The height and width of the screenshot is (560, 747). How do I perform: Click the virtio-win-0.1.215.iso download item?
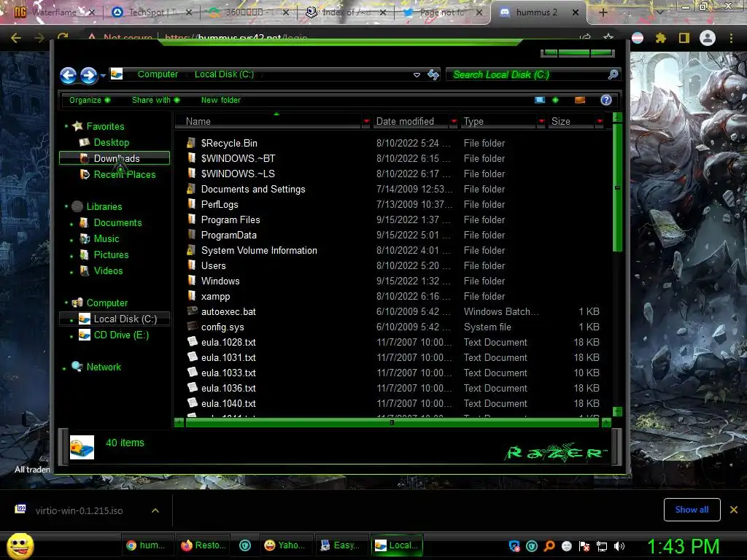[x=79, y=510]
